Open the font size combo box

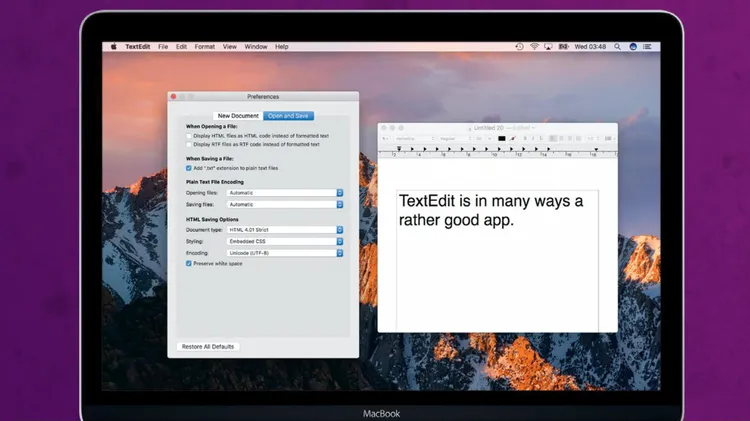(x=484, y=139)
